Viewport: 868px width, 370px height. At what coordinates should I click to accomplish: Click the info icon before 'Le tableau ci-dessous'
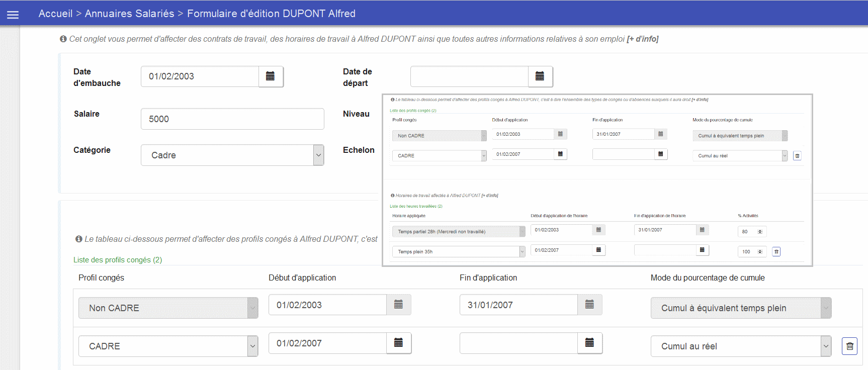point(78,239)
